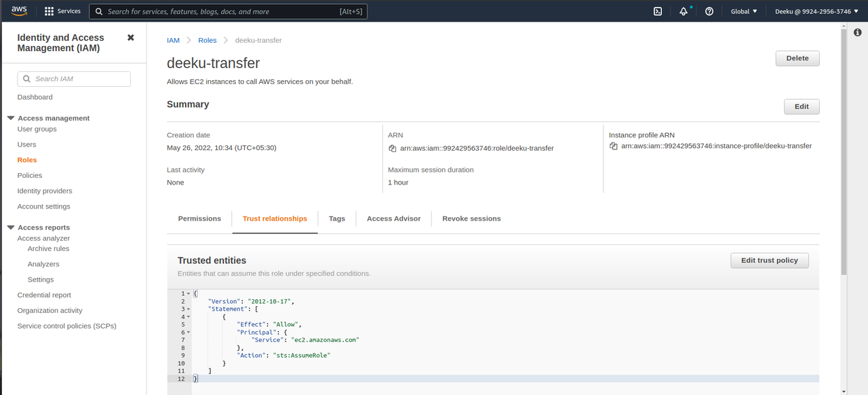Click the info icon at top right
Image resolution: width=868 pixels, height=395 pixels.
pyautogui.click(x=857, y=33)
